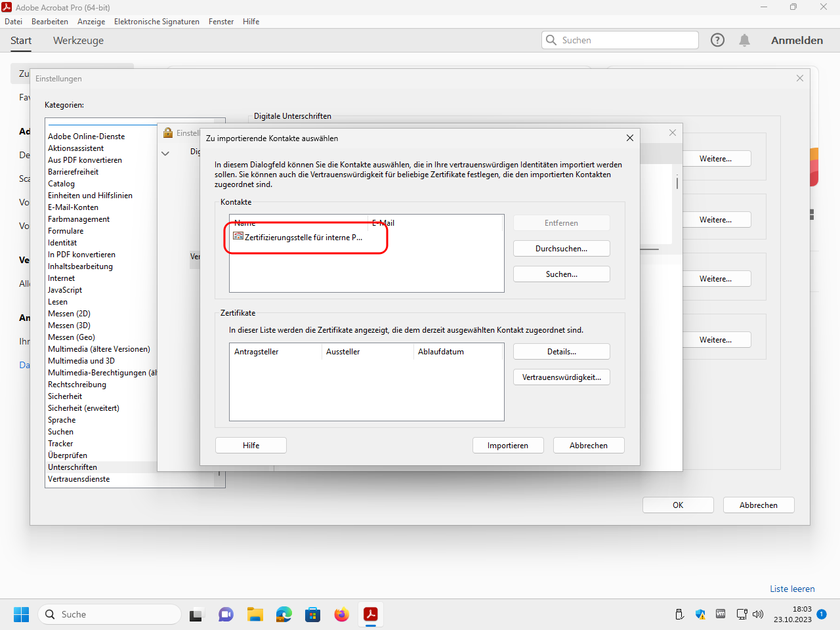
Task: Click the contact card icon for Zertifizierungsstelle
Action: pos(238,236)
